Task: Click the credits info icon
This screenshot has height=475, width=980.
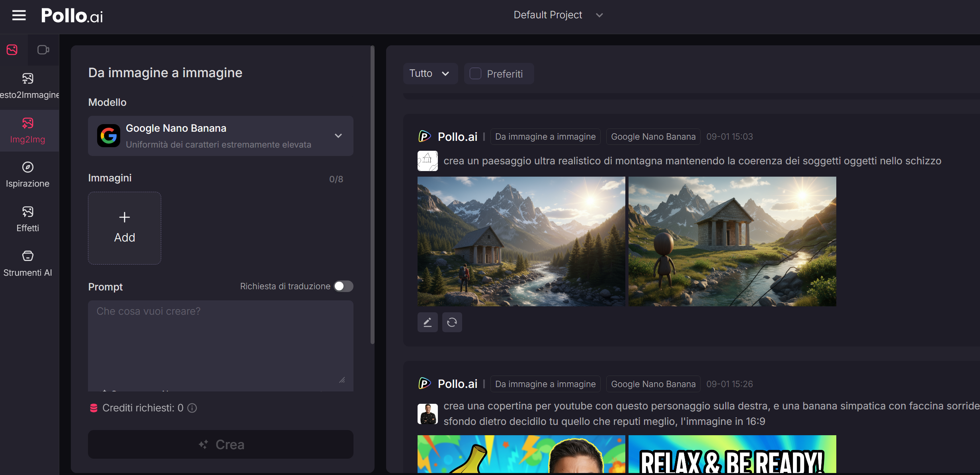Action: (192, 408)
